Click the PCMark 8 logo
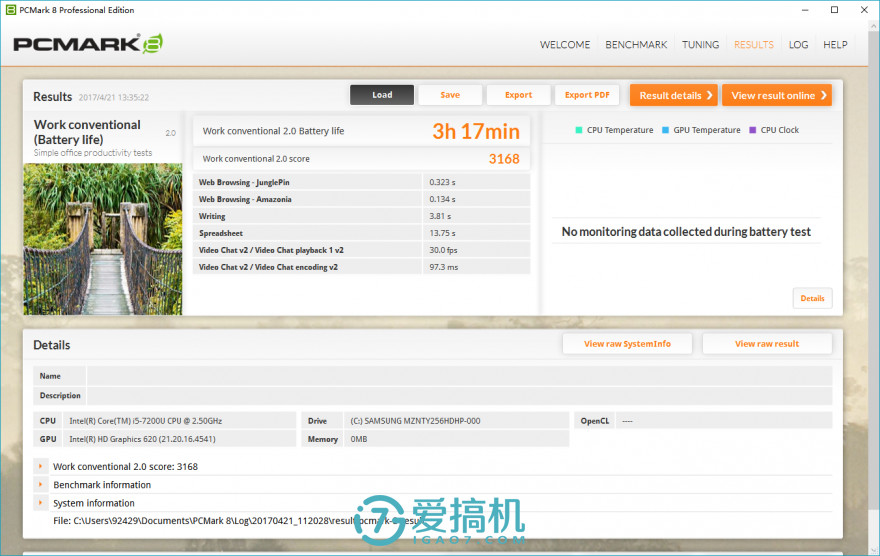The image size is (880, 556). [x=88, y=44]
